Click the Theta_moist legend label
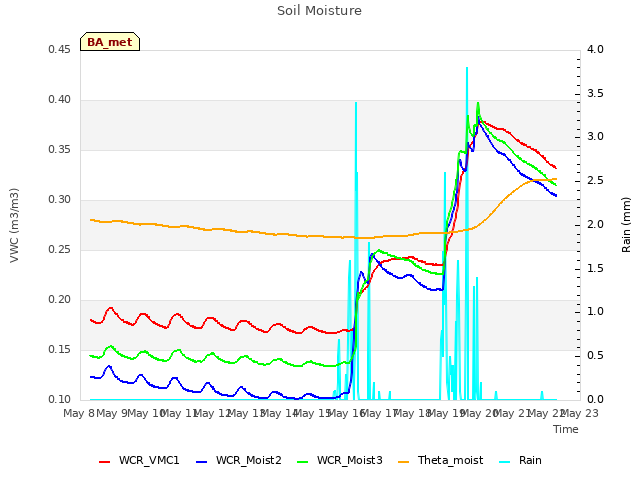This screenshot has height=480, width=640. coord(450,460)
